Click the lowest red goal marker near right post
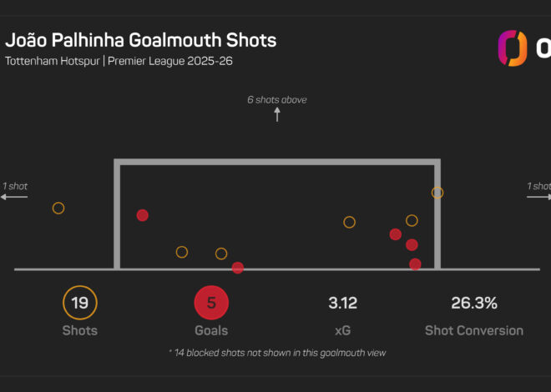Image resolution: width=551 pixels, height=392 pixels. coord(415,264)
